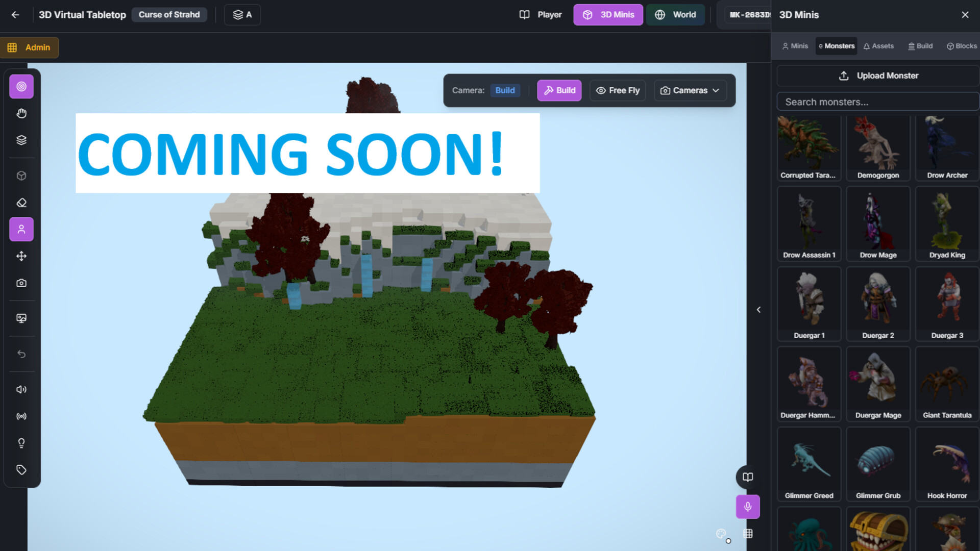Viewport: 980px width, 551px height.
Task: Focus the Search monsters field
Action: click(878, 102)
